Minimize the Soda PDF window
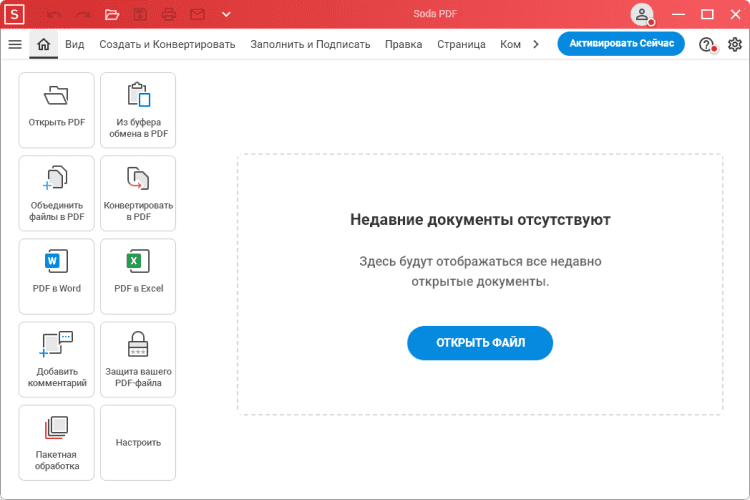Viewport: 750px width, 500px height. [x=678, y=14]
